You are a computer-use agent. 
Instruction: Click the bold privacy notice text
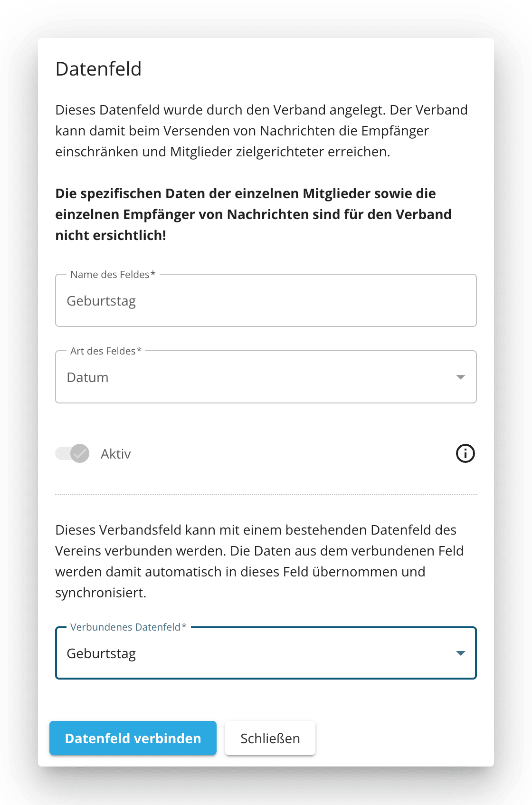point(253,214)
